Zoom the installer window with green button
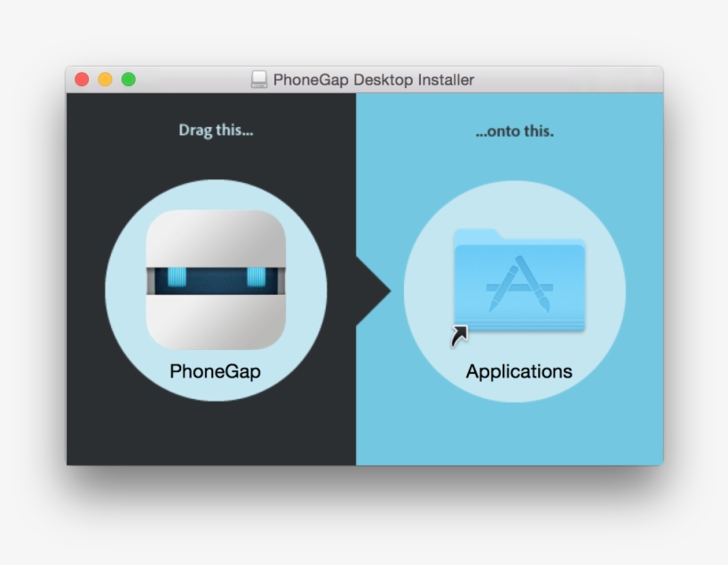The width and height of the screenshot is (728, 565). tap(129, 79)
